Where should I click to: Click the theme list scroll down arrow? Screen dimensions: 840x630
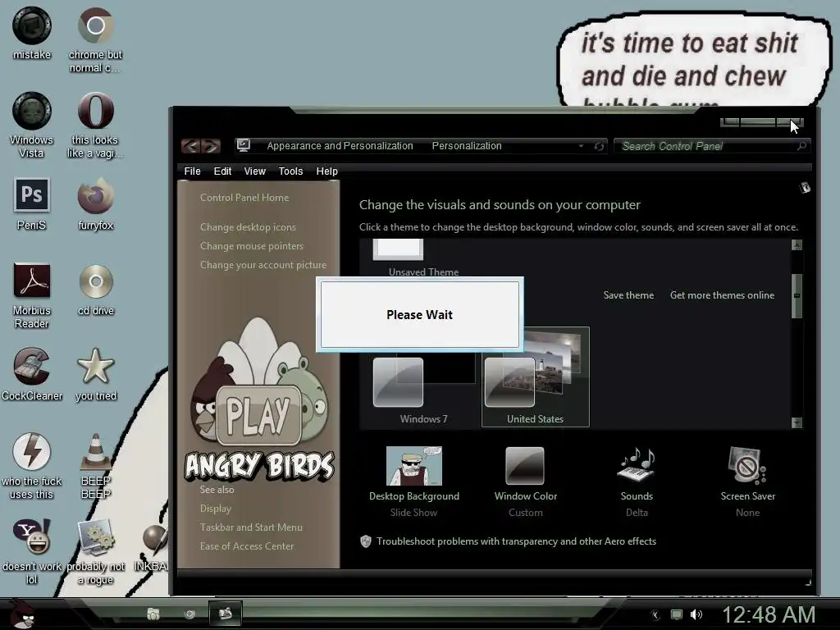coord(797,422)
